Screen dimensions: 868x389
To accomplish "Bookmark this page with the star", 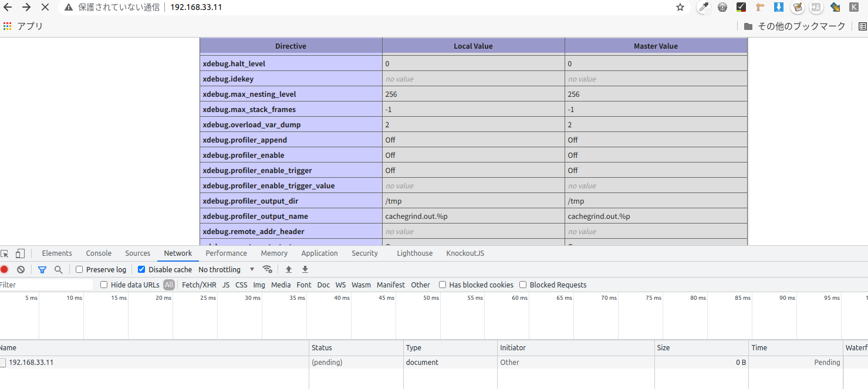I will point(680,8).
